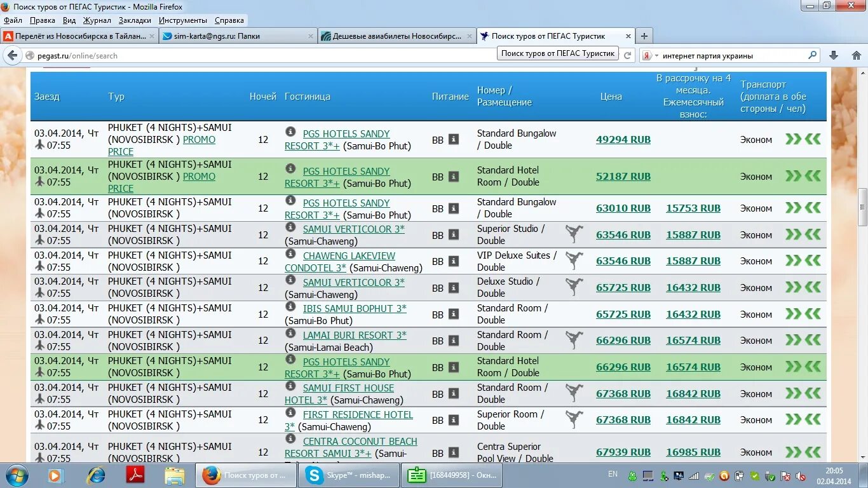The width and height of the screenshot is (868, 488).
Task: Click green return arrows in 52187 RUB row
Action: pos(813,176)
